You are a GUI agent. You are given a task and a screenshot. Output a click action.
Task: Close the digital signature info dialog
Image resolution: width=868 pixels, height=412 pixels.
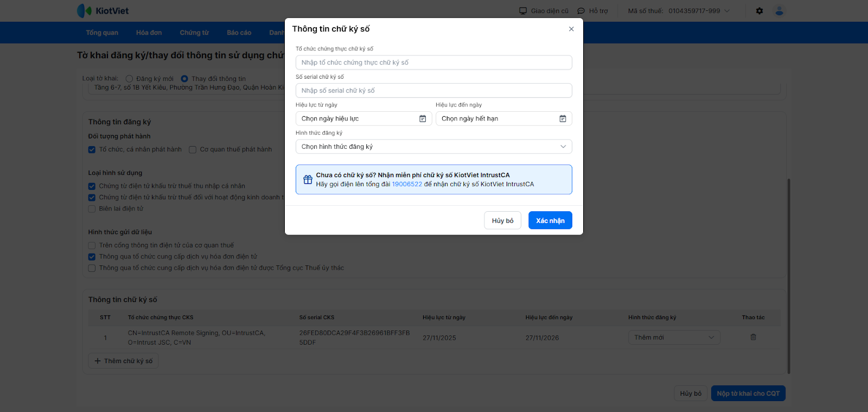point(571,29)
